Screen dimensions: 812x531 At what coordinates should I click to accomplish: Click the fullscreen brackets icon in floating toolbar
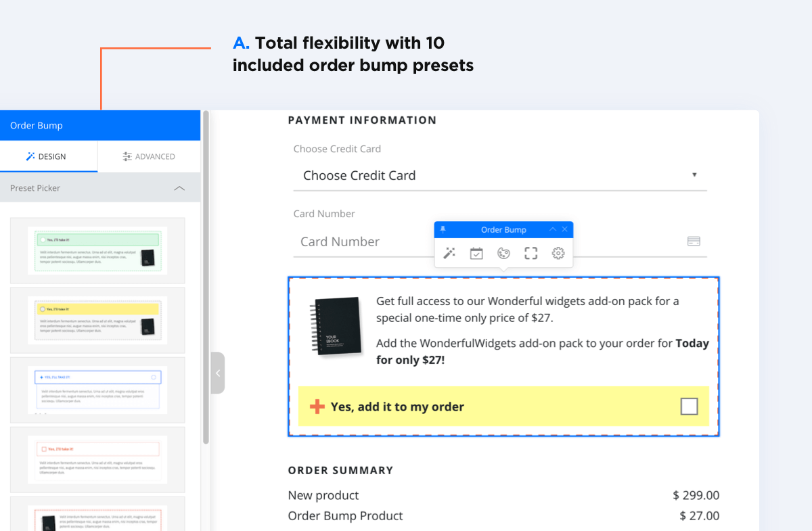point(531,253)
